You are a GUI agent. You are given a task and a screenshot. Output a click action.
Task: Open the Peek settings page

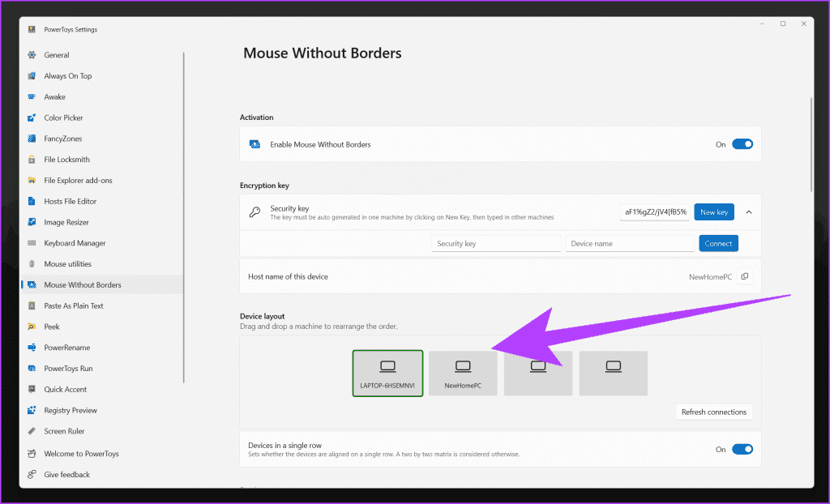51,327
